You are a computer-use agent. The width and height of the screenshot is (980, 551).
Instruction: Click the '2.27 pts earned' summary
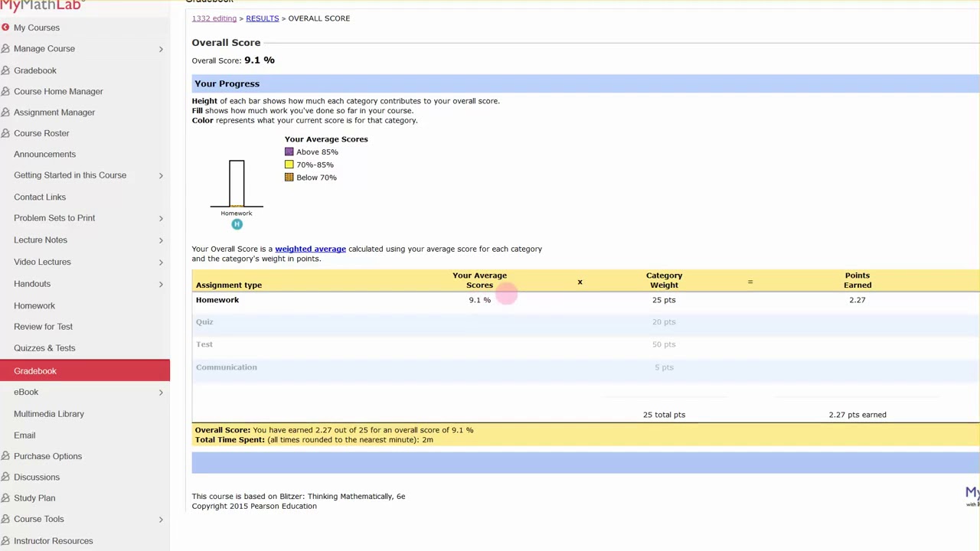(857, 415)
